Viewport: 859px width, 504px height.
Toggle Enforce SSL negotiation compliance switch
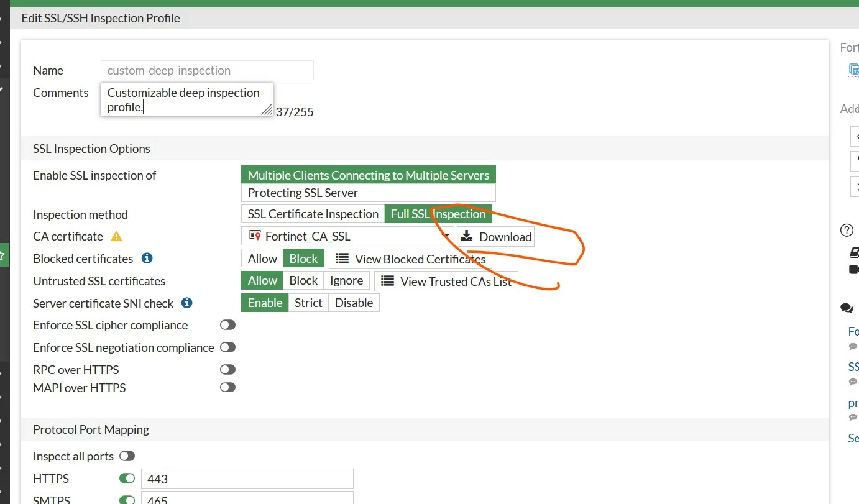coord(227,347)
